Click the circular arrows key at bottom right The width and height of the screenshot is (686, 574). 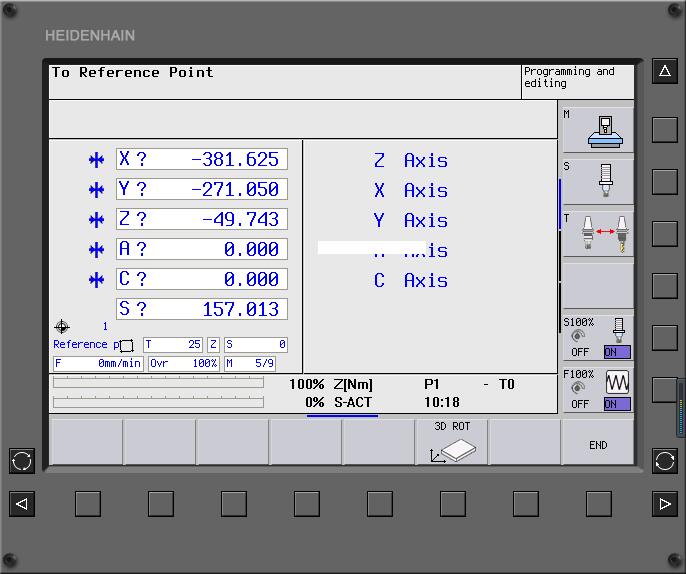point(665,461)
